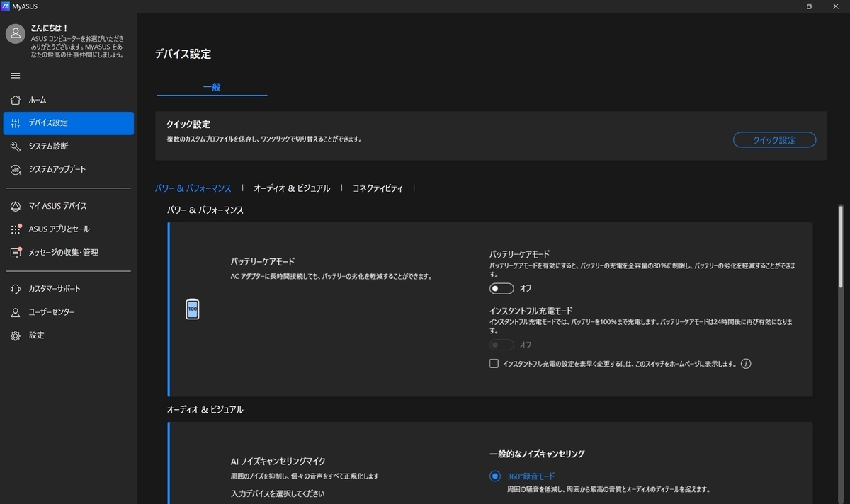Collapse the sidebar with hamburger menu icon
Viewport: 850px width, 504px height.
point(16,76)
